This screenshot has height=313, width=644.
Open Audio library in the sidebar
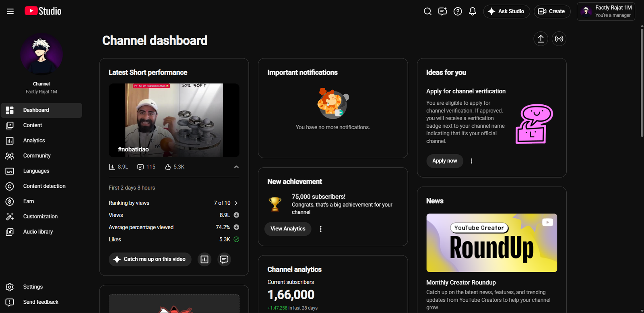tap(41, 232)
